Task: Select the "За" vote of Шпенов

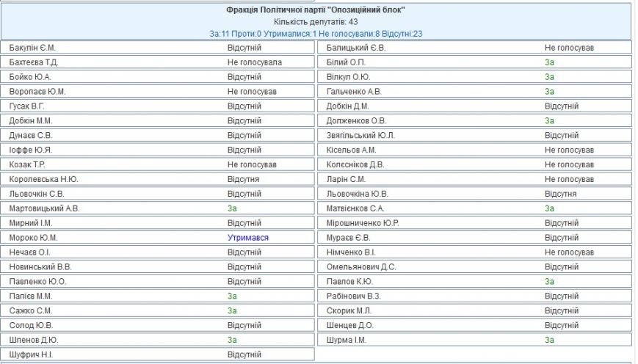Action: (x=232, y=341)
